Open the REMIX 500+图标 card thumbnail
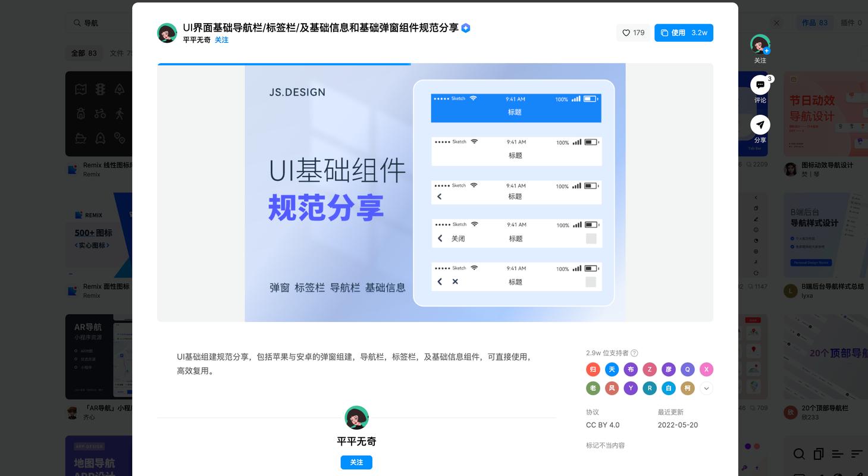Viewport: 868px width, 476px height. 99,235
